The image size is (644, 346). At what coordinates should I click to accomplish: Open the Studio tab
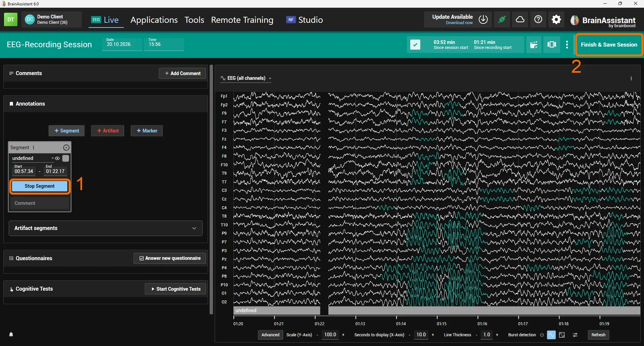click(305, 20)
